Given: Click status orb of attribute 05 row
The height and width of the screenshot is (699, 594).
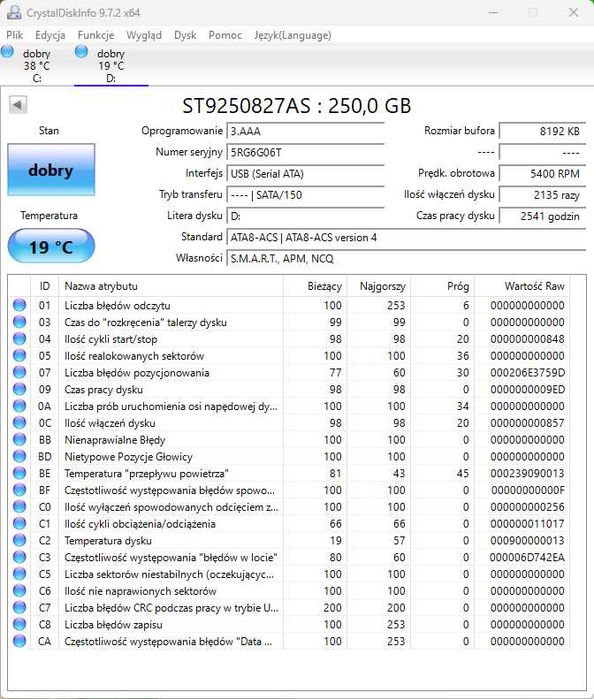Looking at the screenshot, I should pyautogui.click(x=19, y=355).
